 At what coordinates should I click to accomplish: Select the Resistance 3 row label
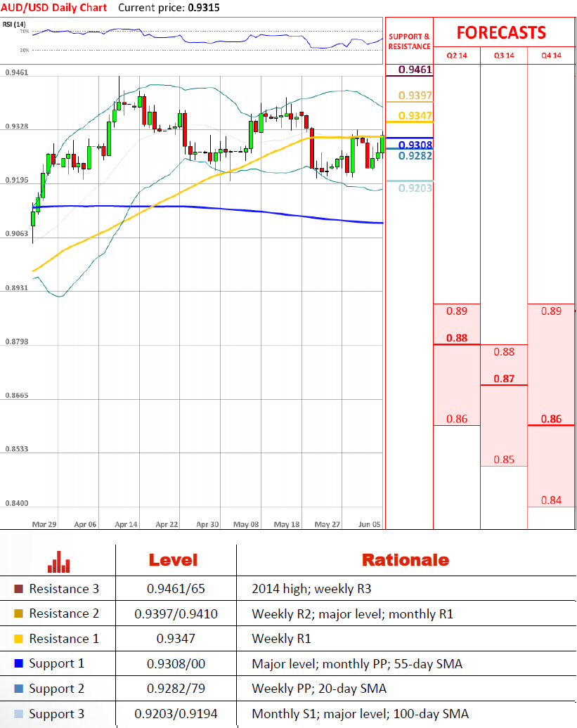point(64,589)
